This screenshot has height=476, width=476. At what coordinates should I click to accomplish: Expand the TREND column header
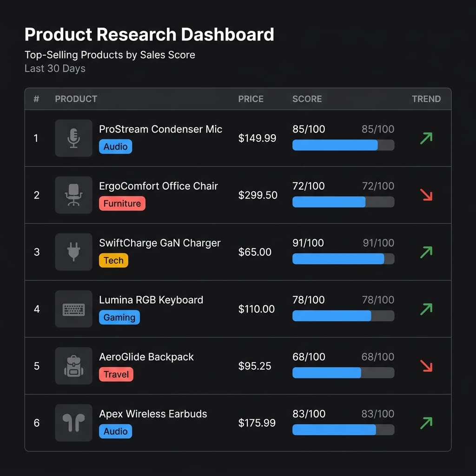pos(426,99)
